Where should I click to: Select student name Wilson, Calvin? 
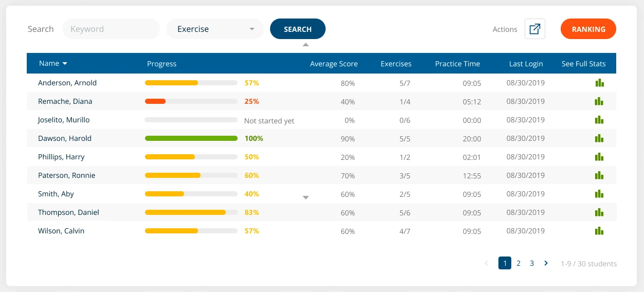61,231
